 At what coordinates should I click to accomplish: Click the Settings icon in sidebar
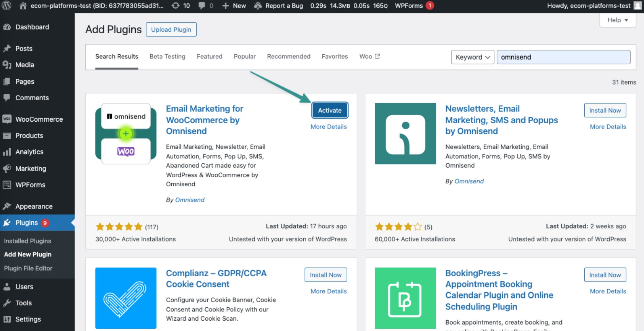click(x=7, y=319)
